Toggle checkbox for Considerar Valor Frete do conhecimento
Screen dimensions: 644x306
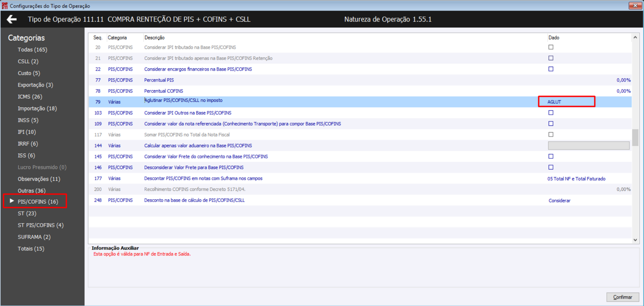(x=551, y=156)
